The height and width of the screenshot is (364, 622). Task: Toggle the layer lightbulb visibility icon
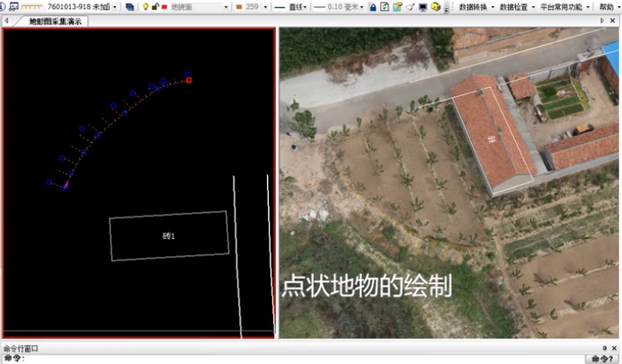coord(145,6)
